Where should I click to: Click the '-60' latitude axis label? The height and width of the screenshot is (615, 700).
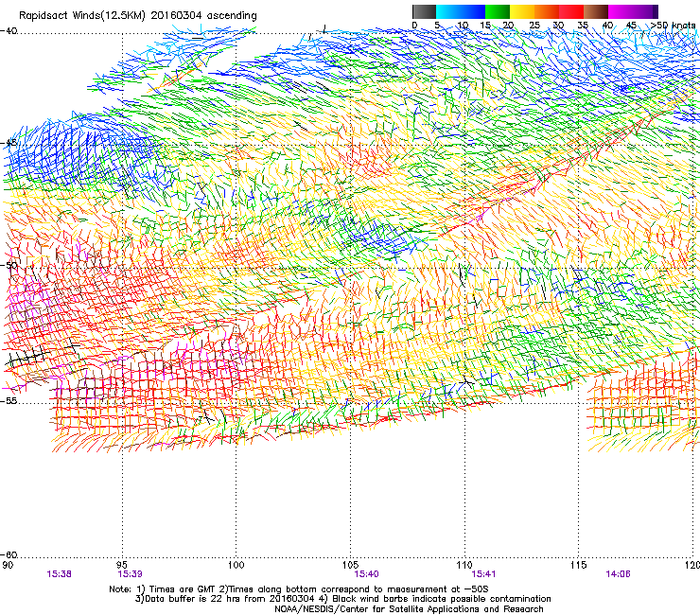coord(9,555)
